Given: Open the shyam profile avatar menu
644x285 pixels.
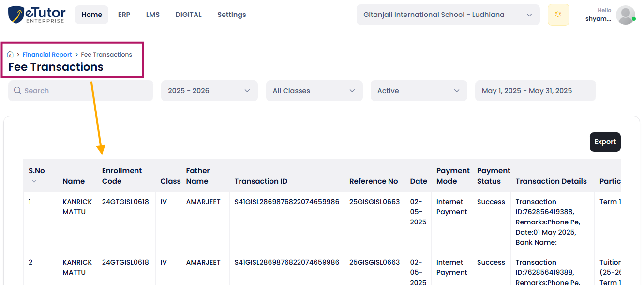Looking at the screenshot, I should tap(625, 15).
